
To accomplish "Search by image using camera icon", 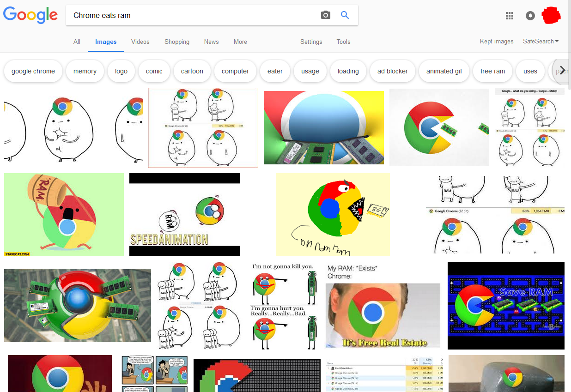I will [x=326, y=15].
